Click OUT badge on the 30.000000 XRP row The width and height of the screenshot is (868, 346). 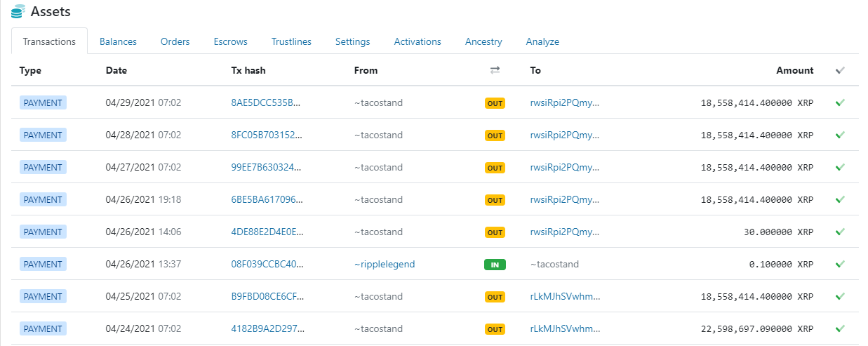[495, 232]
